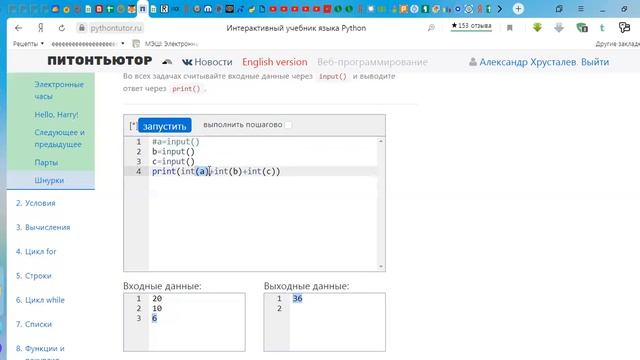
Task: Reload the pythontutor.ru page
Action: (x=62, y=28)
